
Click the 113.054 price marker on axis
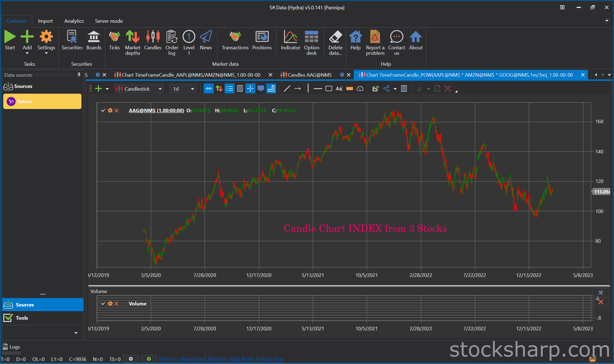pyautogui.click(x=602, y=192)
